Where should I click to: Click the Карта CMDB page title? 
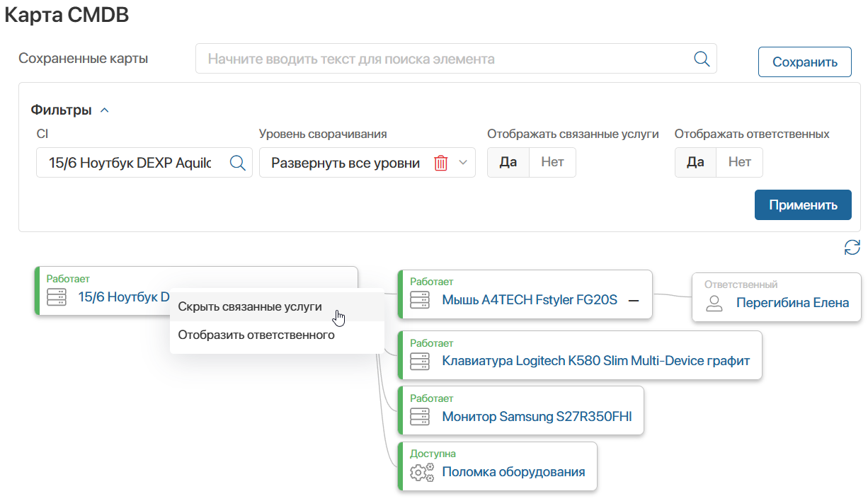pos(67,15)
